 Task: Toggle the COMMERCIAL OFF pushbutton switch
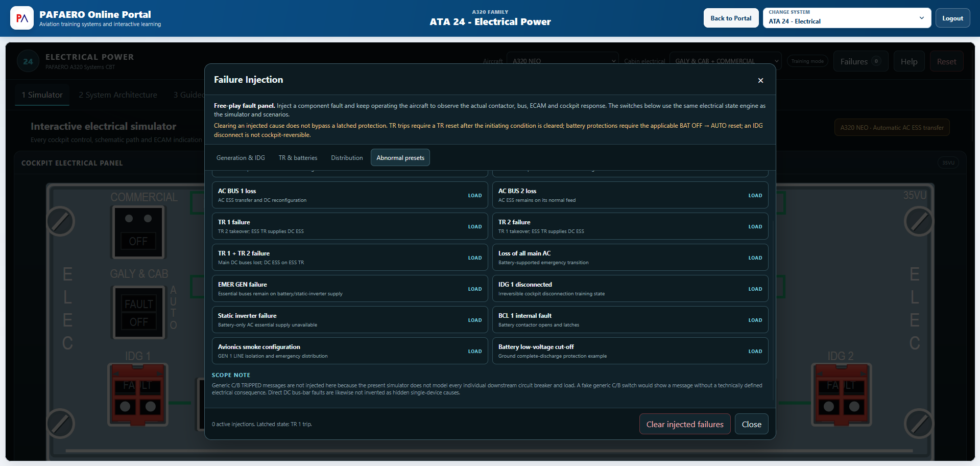coord(138,232)
